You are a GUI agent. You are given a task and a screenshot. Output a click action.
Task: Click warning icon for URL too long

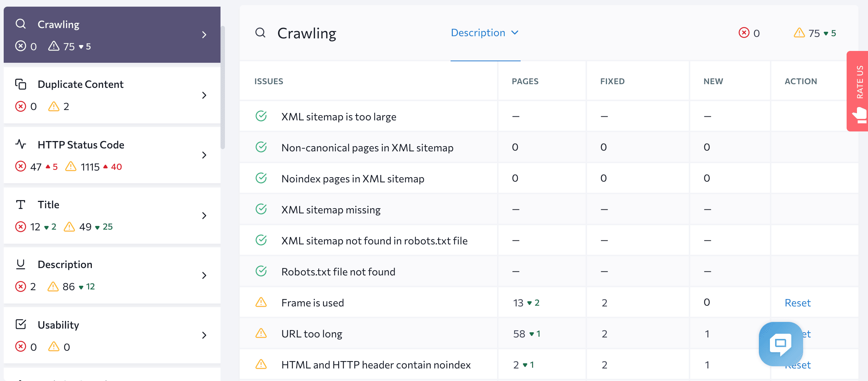[261, 333]
